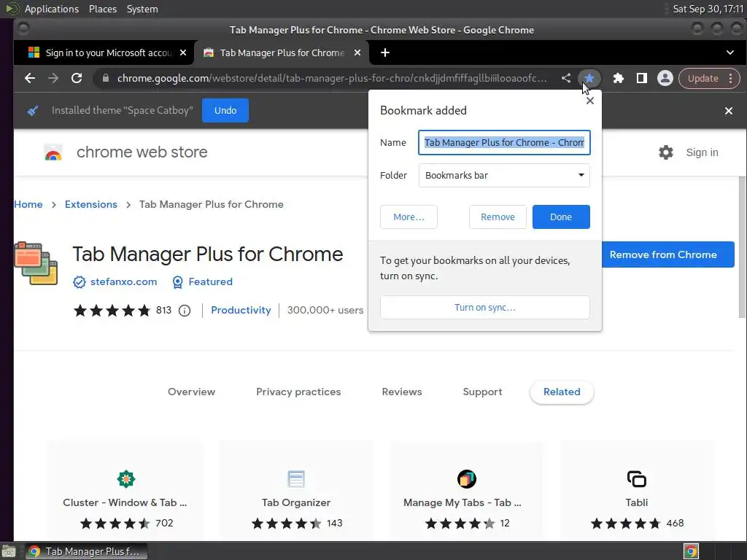747x560 pixels.
Task: Share this page icon
Action: coord(566,78)
